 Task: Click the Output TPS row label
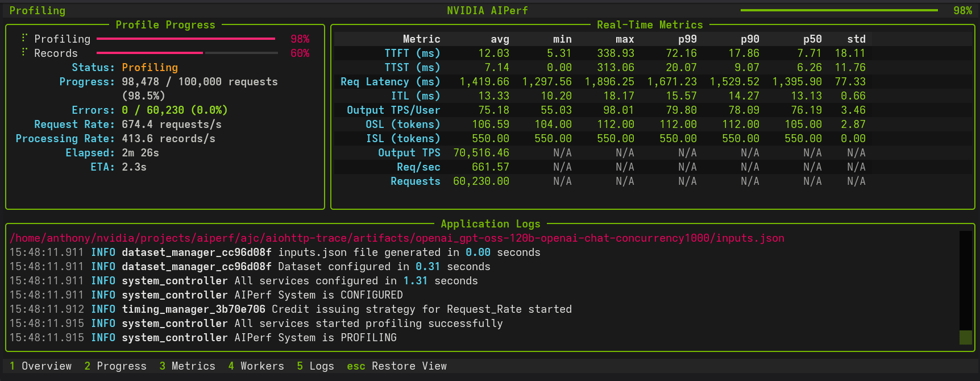tap(409, 153)
